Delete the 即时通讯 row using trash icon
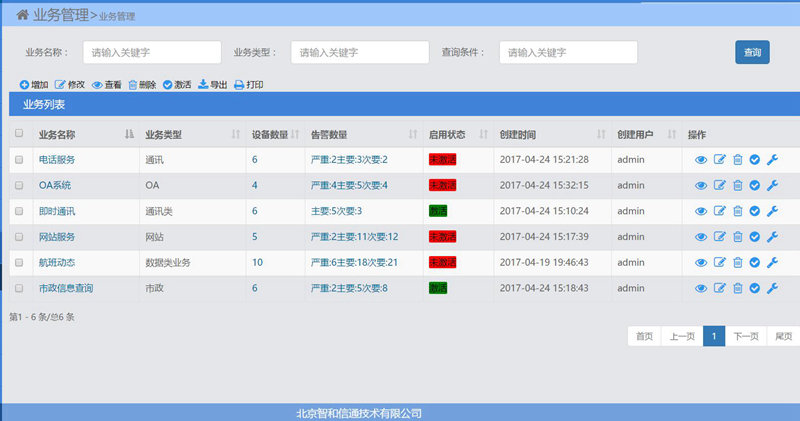Image resolution: width=800 pixels, height=421 pixels. 737,211
